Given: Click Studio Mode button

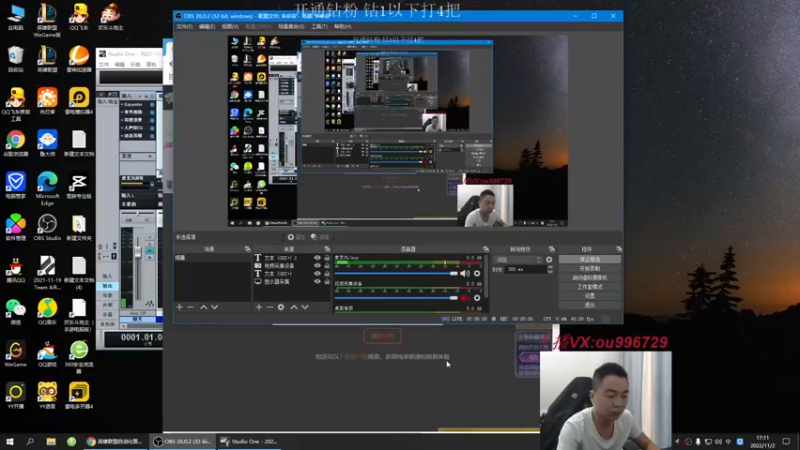Looking at the screenshot, I should click(590, 287).
